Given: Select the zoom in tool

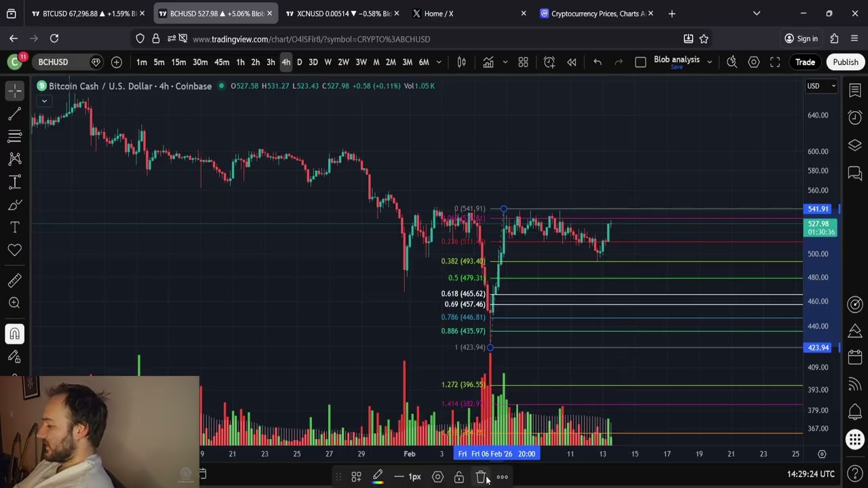Looking at the screenshot, I should (x=14, y=303).
